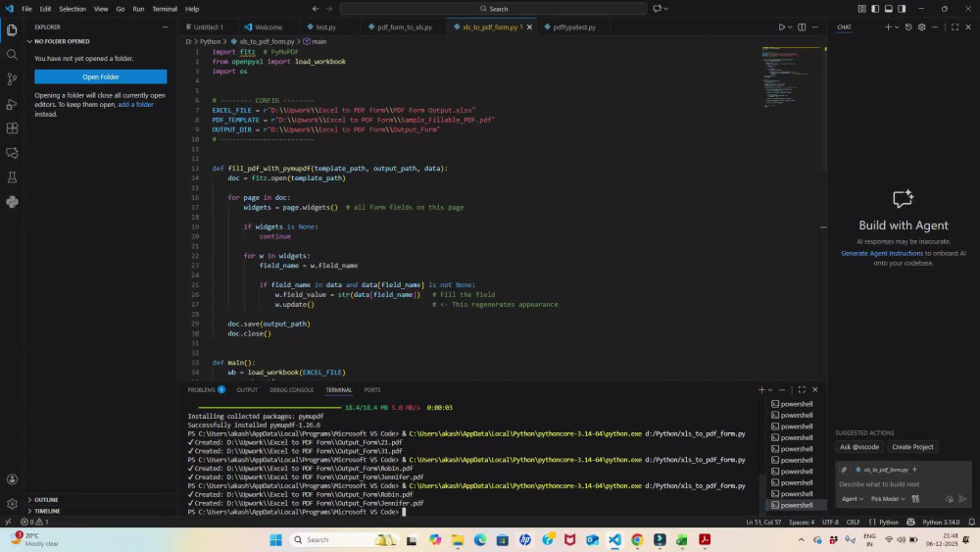This screenshot has height=552, width=980.
Task: Open the Agent mode dropdown in chat
Action: (x=852, y=499)
